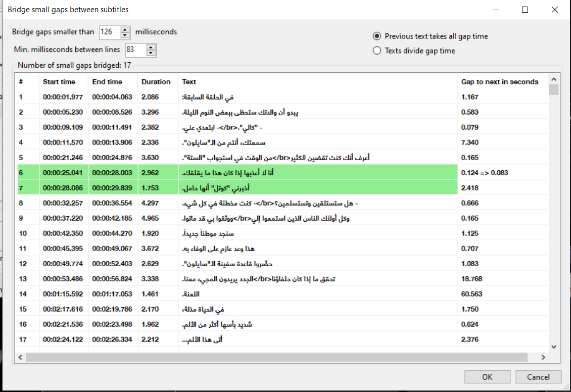Decrease Min. milliseconds between lines value
The height and width of the screenshot is (392, 571).
click(151, 53)
